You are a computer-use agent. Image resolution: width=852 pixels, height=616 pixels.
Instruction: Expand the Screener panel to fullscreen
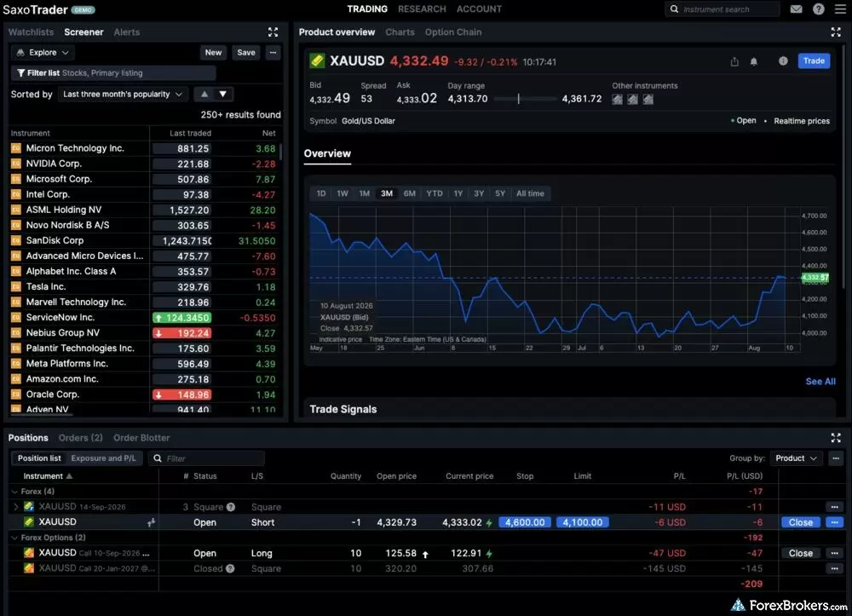273,32
